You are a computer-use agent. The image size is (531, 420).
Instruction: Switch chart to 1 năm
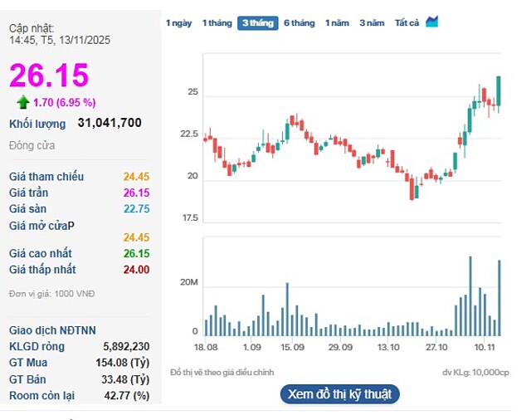click(x=337, y=23)
